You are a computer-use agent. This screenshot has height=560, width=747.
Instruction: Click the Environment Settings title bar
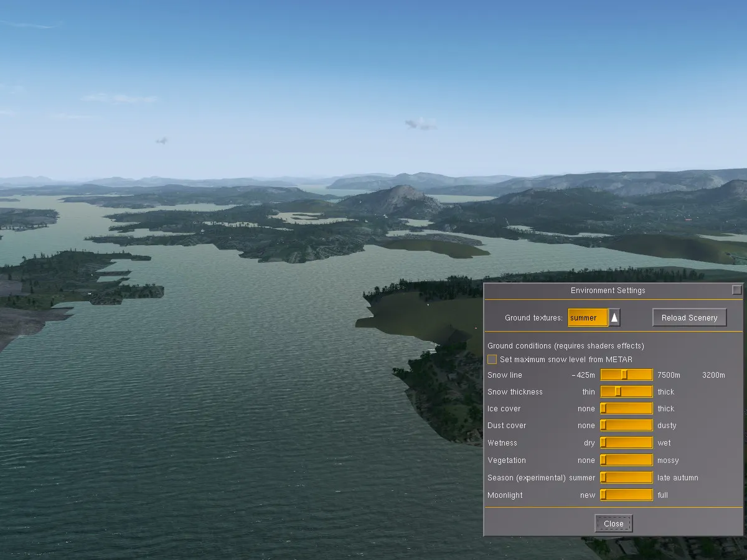(x=608, y=291)
